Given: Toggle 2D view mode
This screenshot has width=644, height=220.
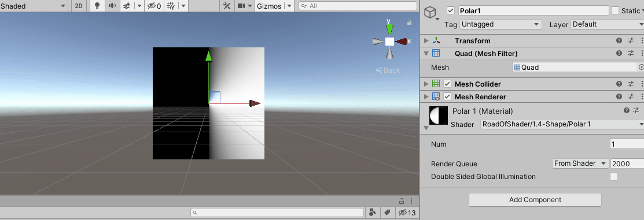Looking at the screenshot, I should click(79, 6).
